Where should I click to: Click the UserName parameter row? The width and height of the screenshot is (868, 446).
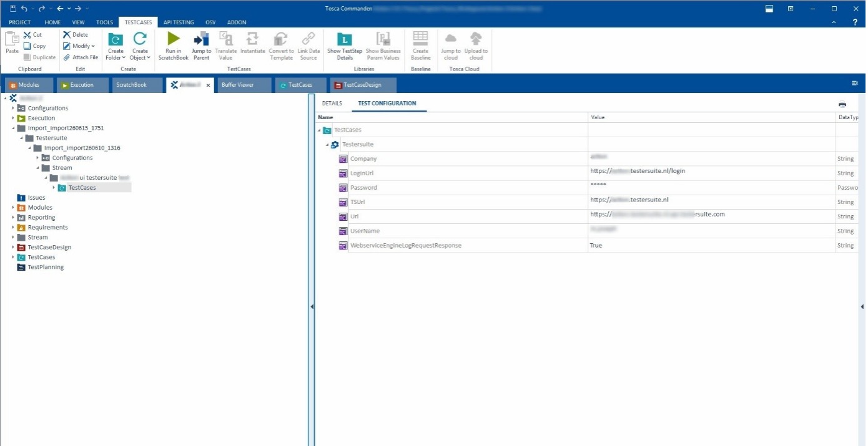pos(587,231)
